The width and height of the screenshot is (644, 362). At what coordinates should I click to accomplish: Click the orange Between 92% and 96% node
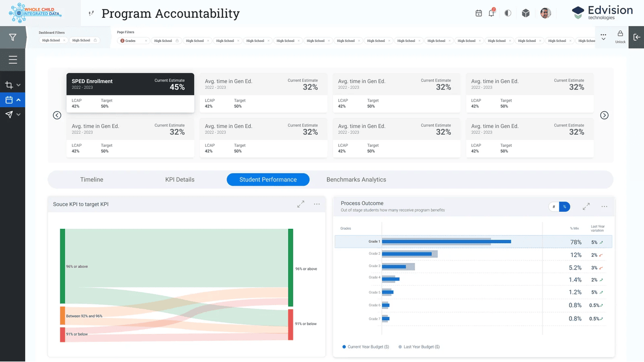[62, 315]
